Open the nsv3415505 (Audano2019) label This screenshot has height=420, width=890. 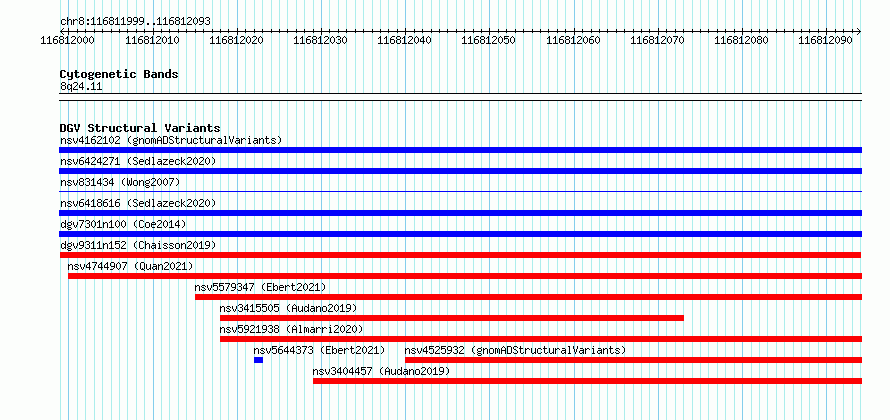pyautogui.click(x=288, y=308)
